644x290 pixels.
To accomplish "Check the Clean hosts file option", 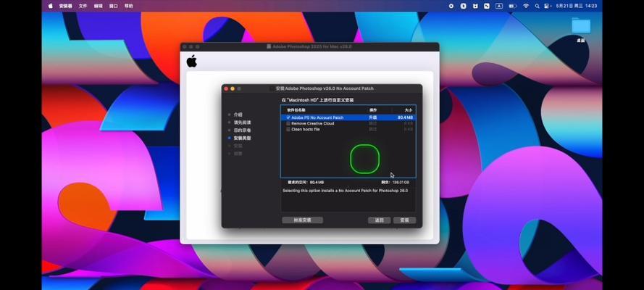I will tap(288, 129).
